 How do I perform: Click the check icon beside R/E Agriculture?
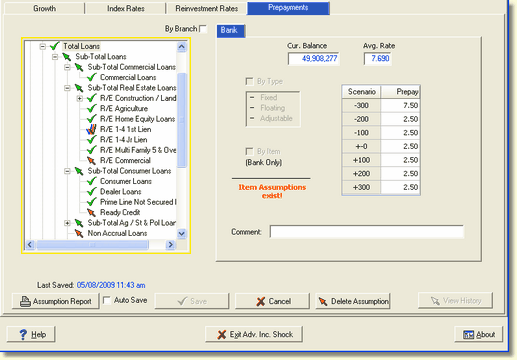point(92,109)
